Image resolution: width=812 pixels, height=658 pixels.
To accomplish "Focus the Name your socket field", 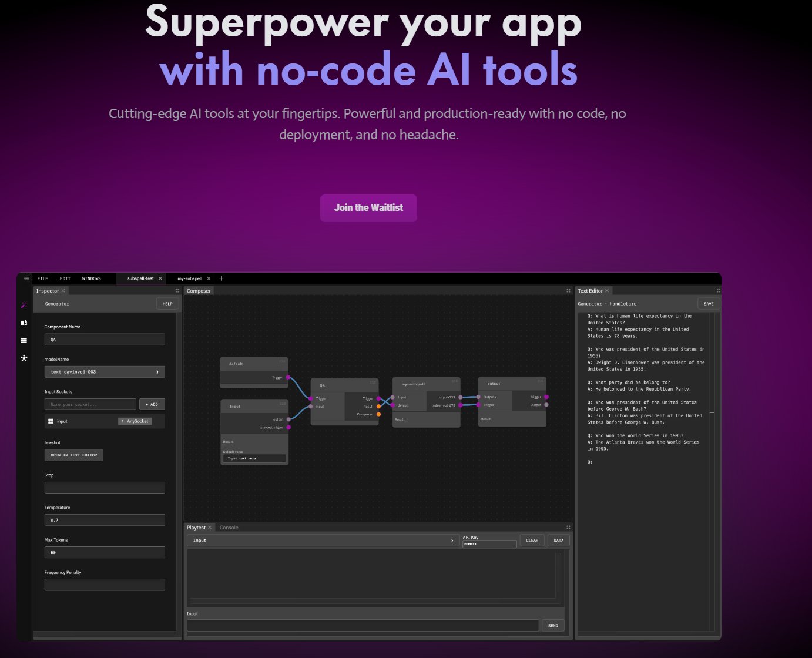I will point(90,404).
